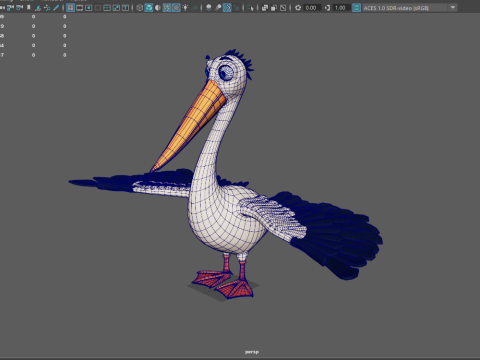The width and height of the screenshot is (480, 360).
Task: Enable smooth shade all cube icon
Action: [x=149, y=8]
